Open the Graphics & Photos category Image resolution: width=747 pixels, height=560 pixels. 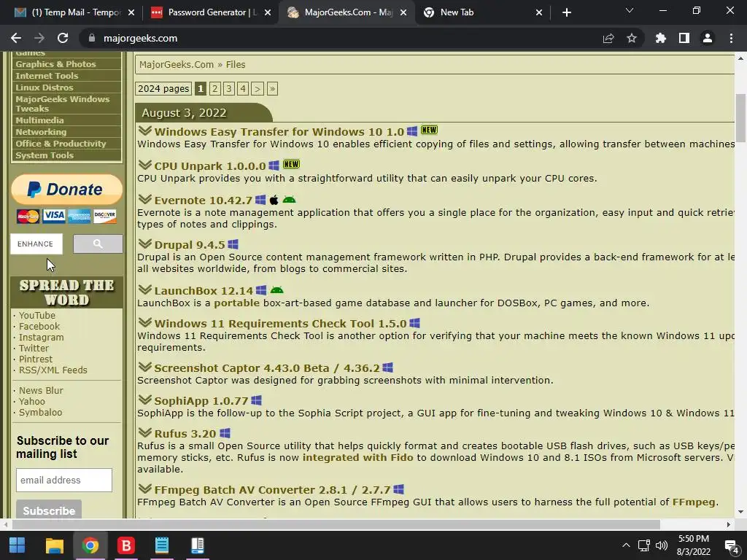point(55,64)
